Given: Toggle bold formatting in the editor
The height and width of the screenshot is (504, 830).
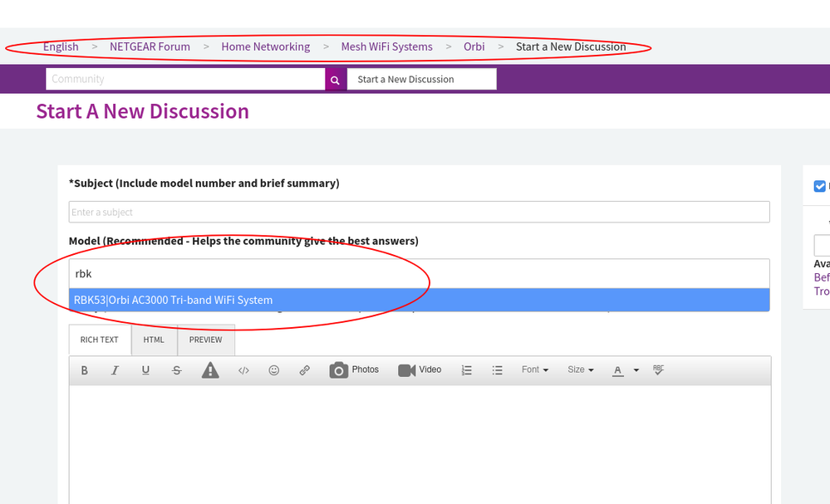Looking at the screenshot, I should pos(85,370).
